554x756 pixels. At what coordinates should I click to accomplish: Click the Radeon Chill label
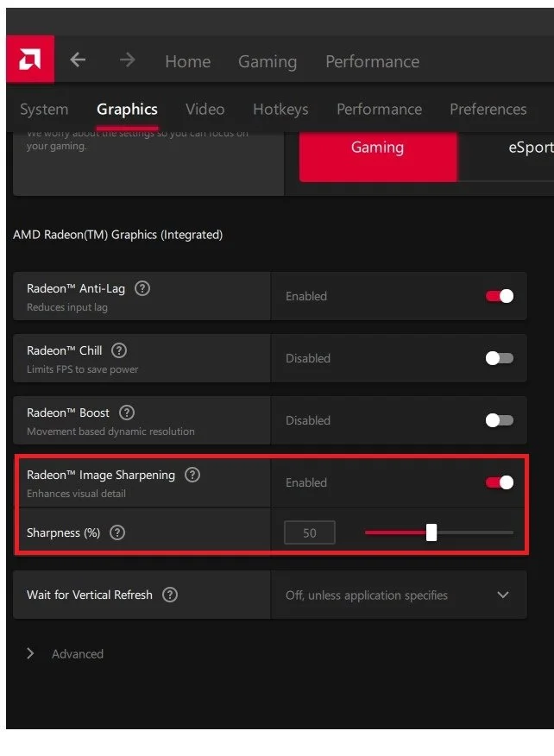[x=64, y=350]
